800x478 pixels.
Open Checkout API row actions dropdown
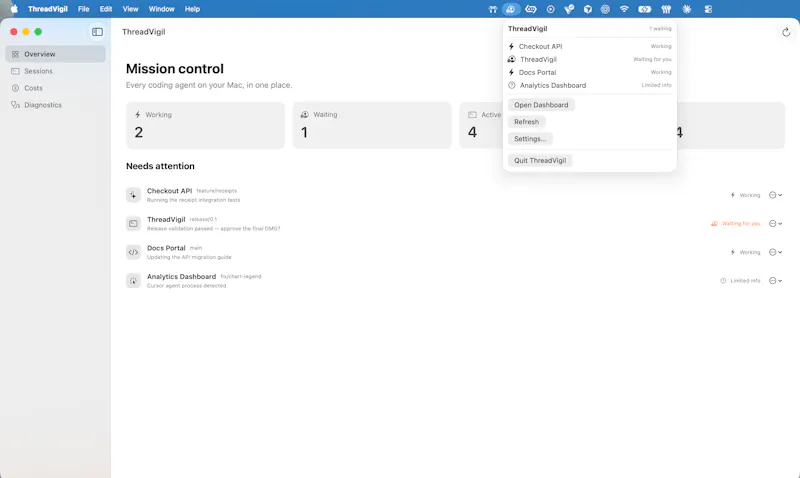pos(776,195)
